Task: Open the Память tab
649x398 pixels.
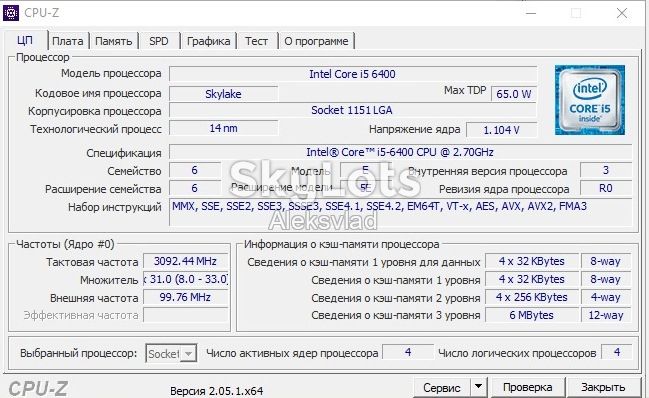Action: (113, 41)
